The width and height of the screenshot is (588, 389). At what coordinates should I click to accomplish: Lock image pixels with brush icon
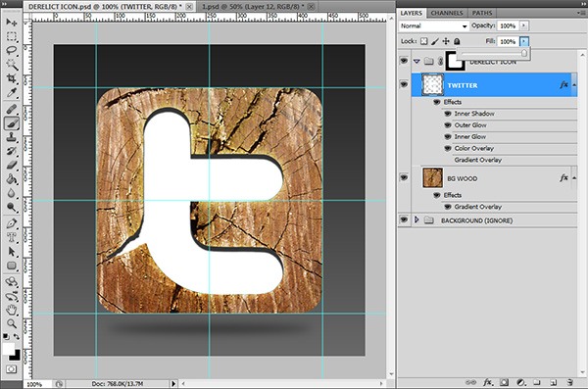point(434,41)
